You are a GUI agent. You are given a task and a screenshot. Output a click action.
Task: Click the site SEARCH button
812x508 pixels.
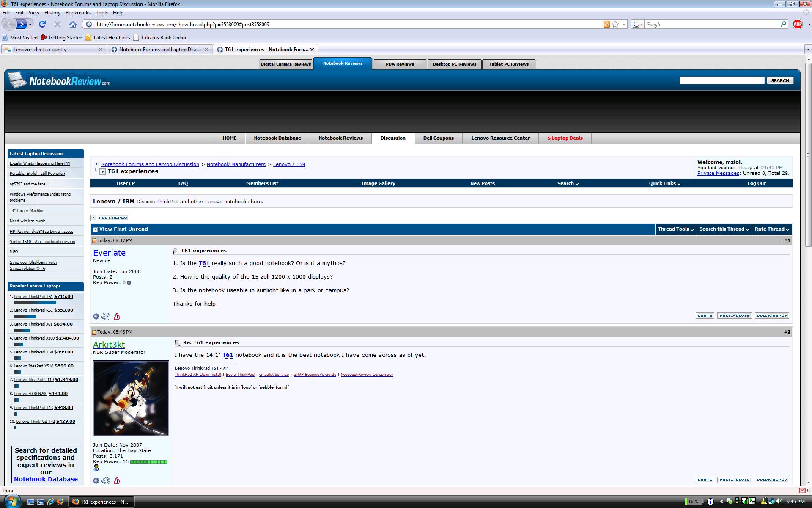click(x=780, y=80)
